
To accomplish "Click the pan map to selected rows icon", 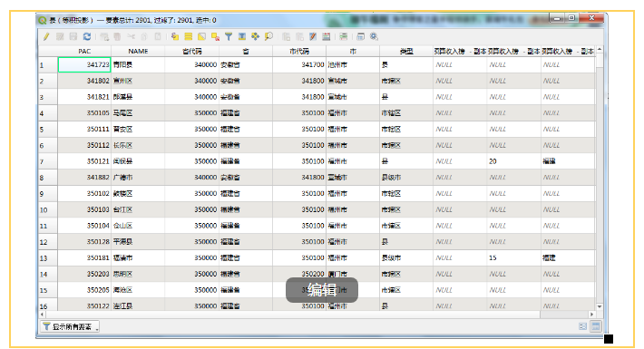I will click(x=255, y=36).
